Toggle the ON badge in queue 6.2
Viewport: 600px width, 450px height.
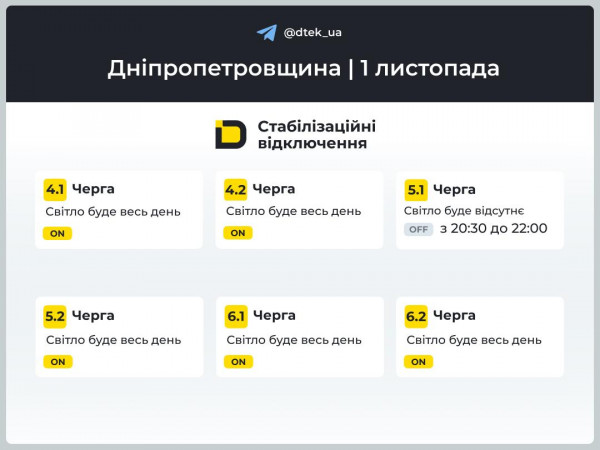[418, 361]
